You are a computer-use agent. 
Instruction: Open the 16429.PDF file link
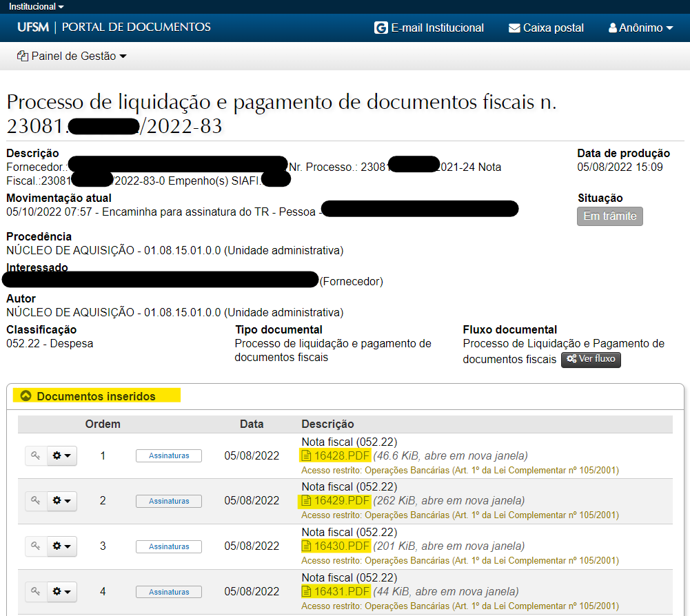pyautogui.click(x=341, y=501)
